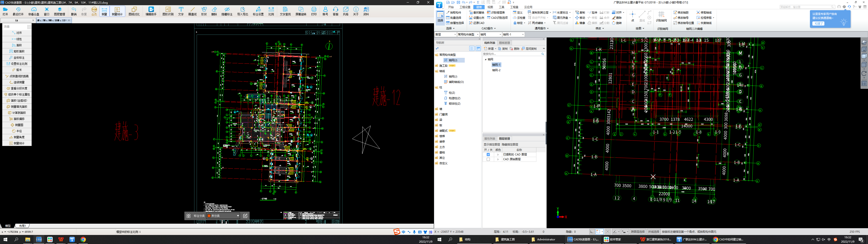
Task: Expand the 梁 folder in navigation tree
Action: (437, 120)
